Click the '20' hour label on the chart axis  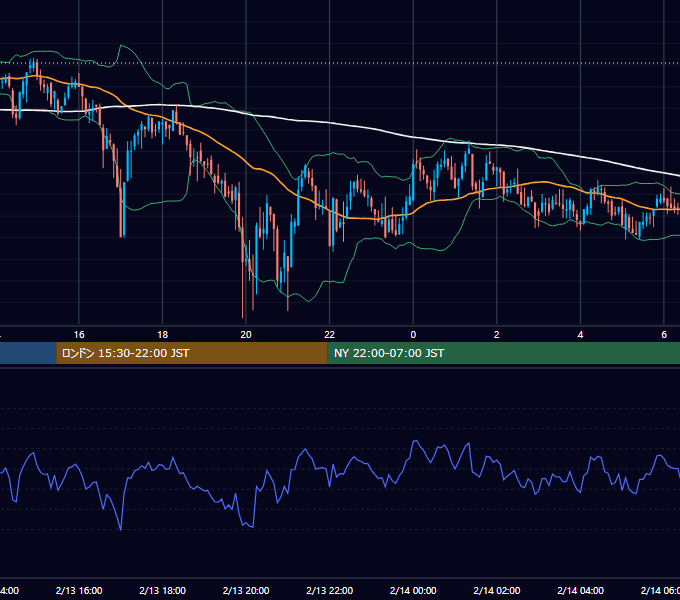[246, 335]
